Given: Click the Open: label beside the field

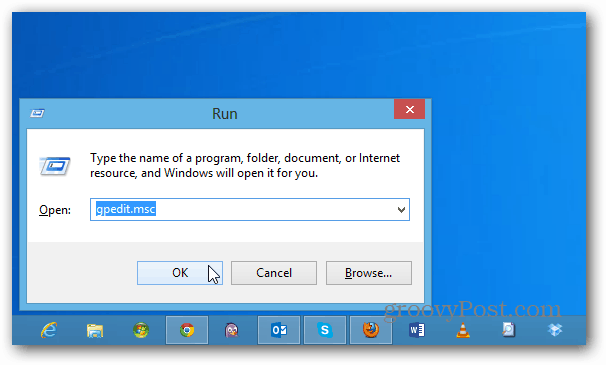Looking at the screenshot, I should tap(55, 210).
